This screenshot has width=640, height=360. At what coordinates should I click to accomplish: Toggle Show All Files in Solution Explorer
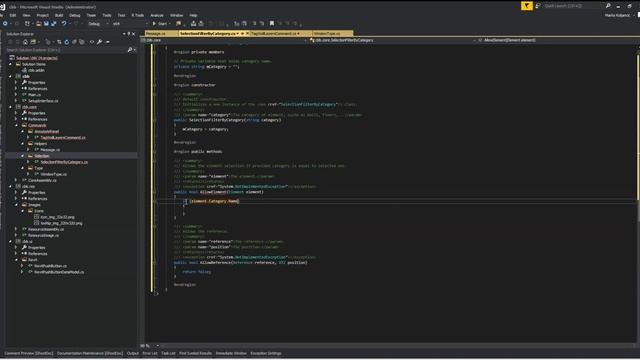coord(82,42)
